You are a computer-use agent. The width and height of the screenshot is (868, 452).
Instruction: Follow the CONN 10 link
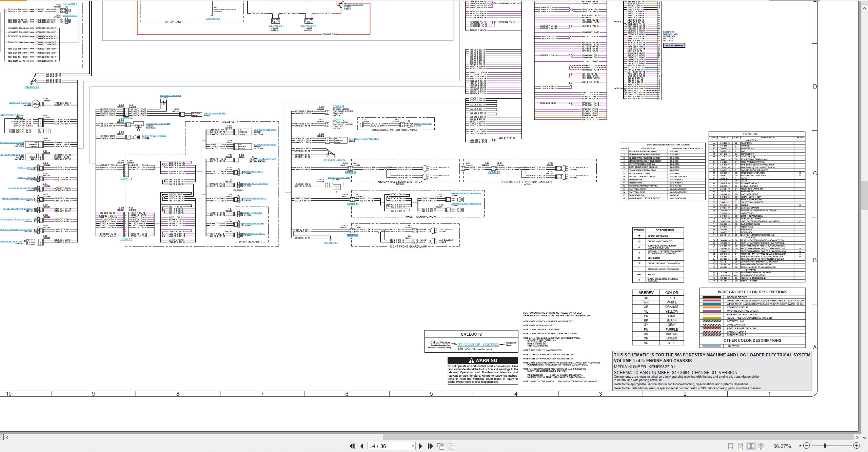(x=126, y=118)
